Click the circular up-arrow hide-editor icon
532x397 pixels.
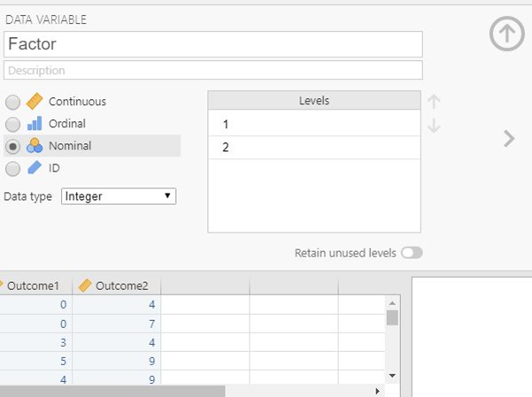507,34
